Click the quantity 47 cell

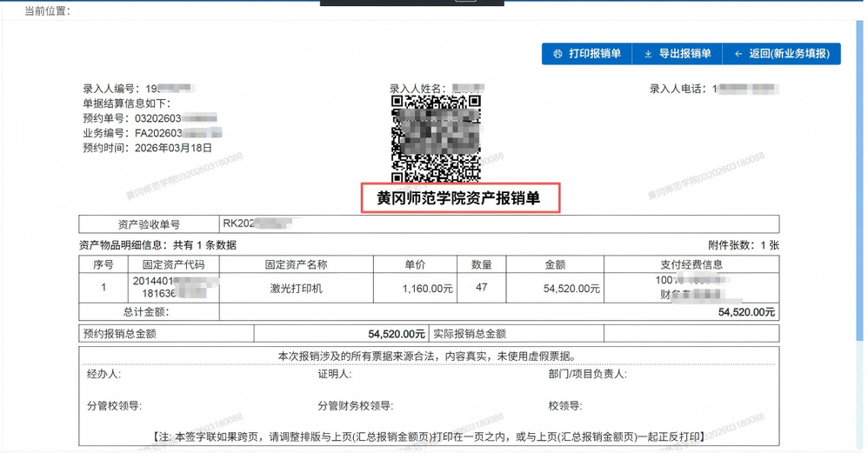click(482, 287)
